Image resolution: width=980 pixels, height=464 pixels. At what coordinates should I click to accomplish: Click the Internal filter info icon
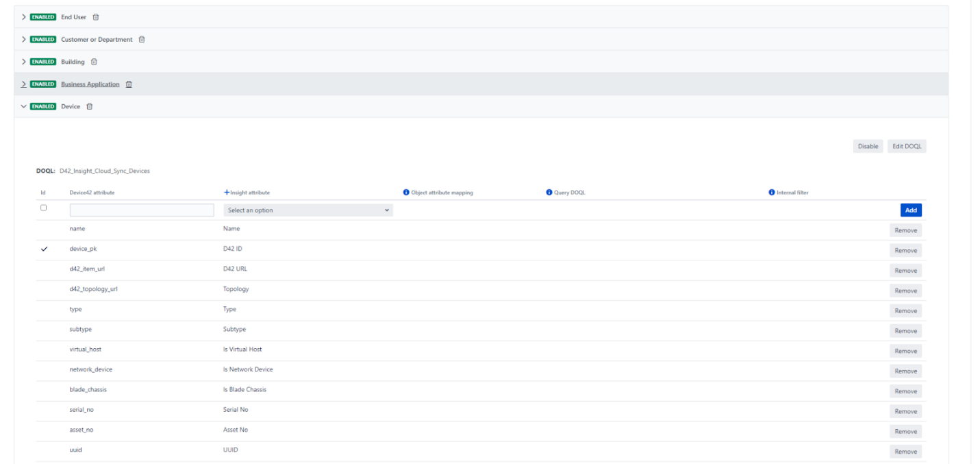tap(772, 193)
